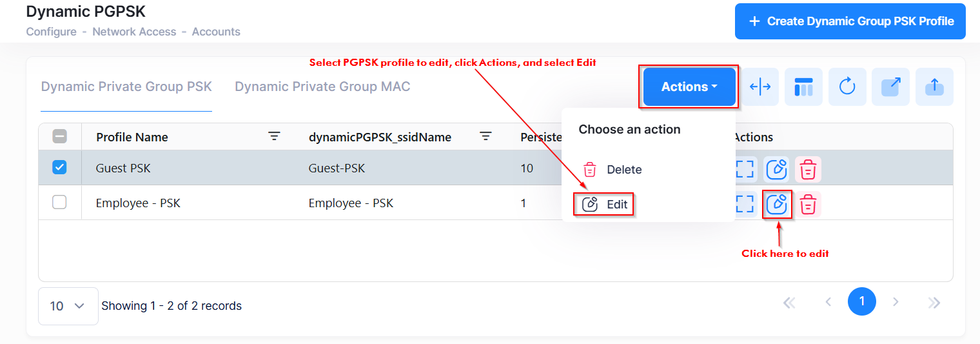Click the edit icon for Employee - PSK
Screen dimensions: 980x344
tap(777, 204)
